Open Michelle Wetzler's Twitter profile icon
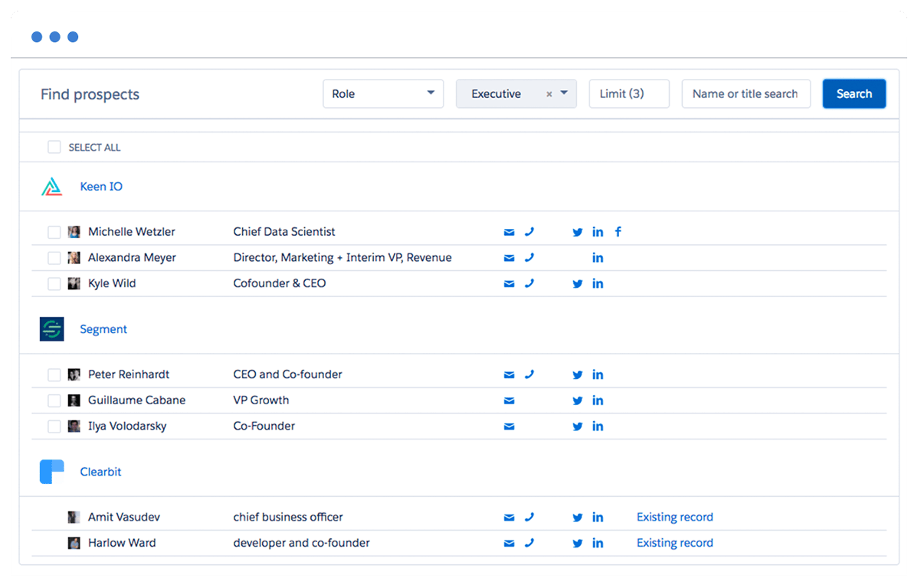The width and height of the screenshot is (921, 588). 577,231
